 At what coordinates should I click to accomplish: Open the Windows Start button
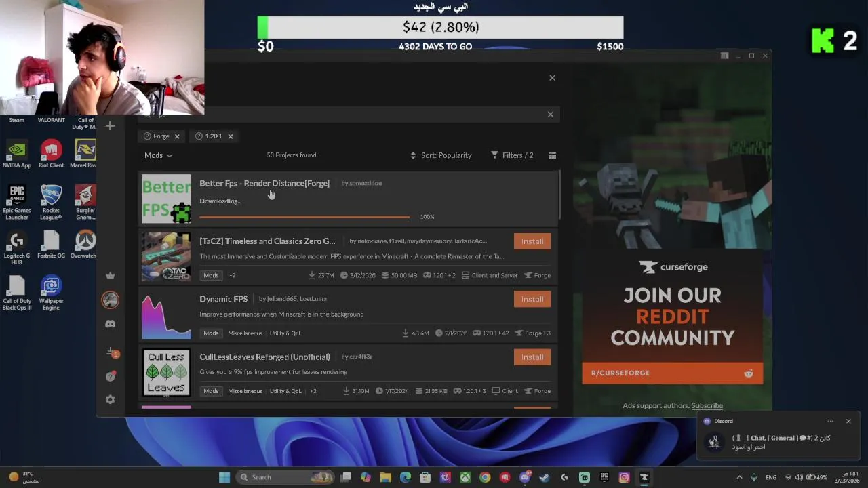coord(224,477)
